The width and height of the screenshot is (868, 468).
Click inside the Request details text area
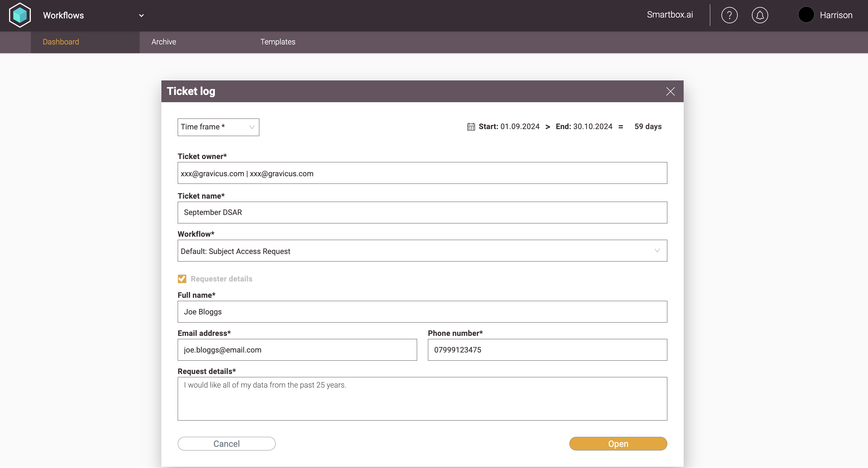click(422, 399)
